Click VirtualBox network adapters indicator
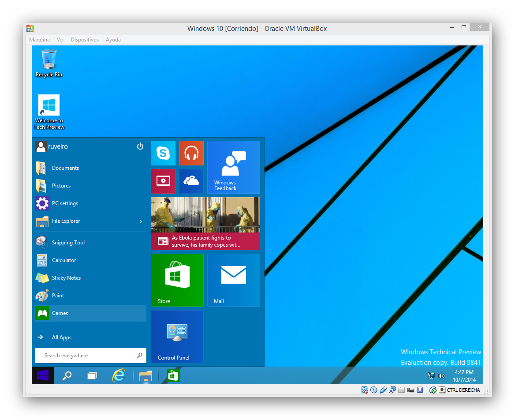The width and height of the screenshot is (515, 420). 392,390
